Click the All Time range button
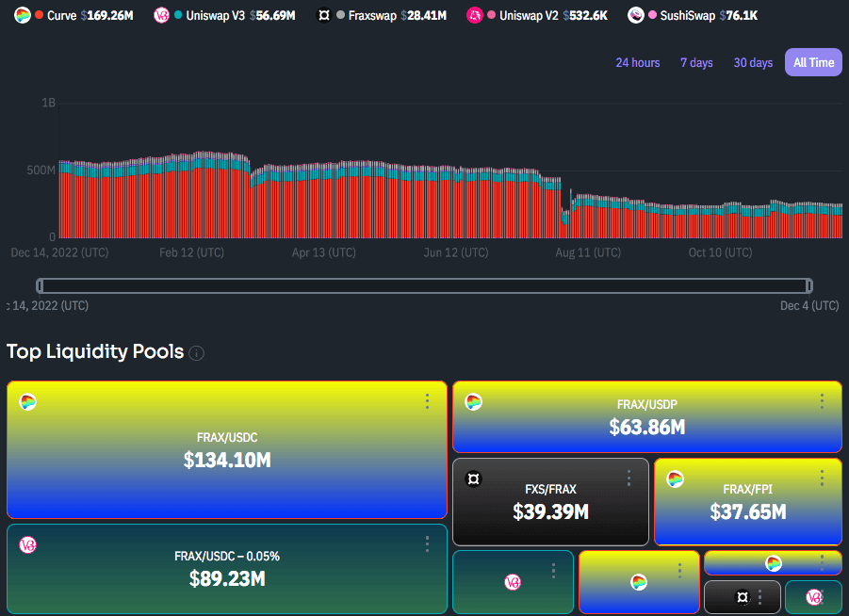Viewport: 849px width, 616px height. [x=813, y=63]
